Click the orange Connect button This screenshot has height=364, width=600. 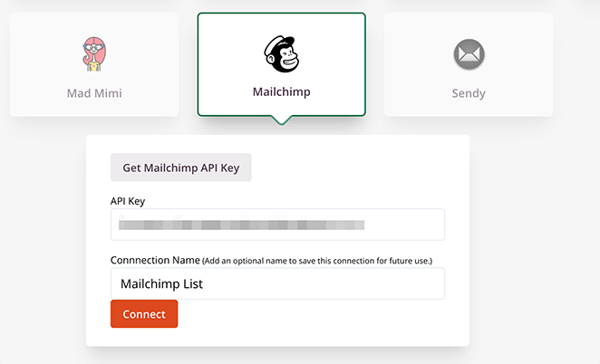point(144,314)
